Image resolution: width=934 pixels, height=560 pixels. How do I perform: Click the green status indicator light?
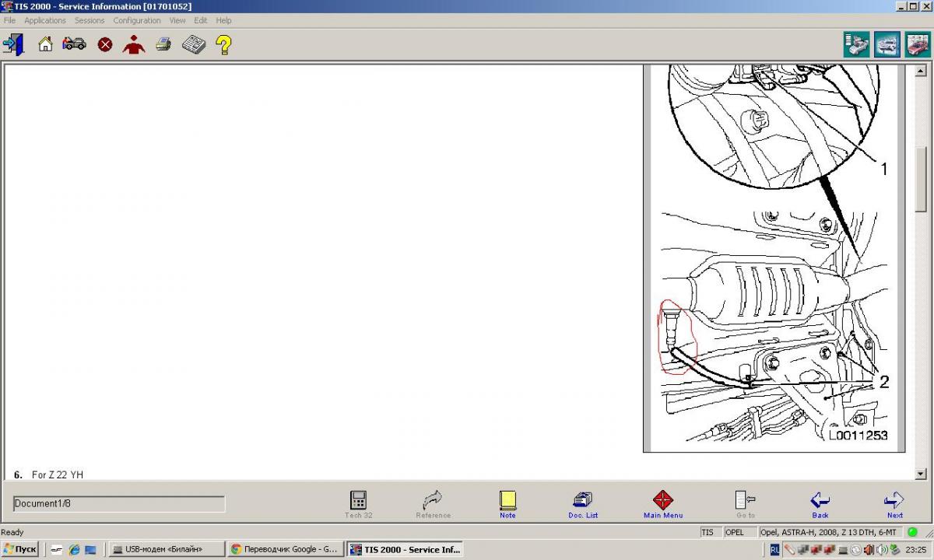coord(912,533)
